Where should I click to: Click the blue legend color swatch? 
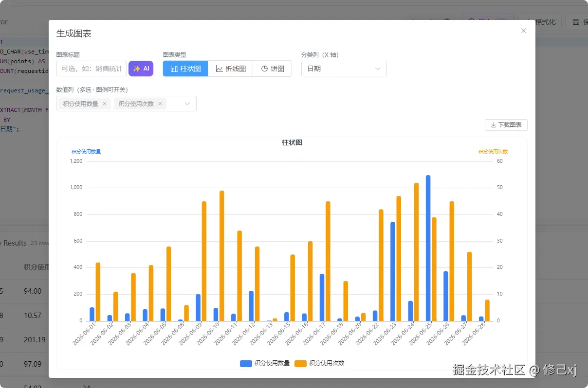(246, 363)
